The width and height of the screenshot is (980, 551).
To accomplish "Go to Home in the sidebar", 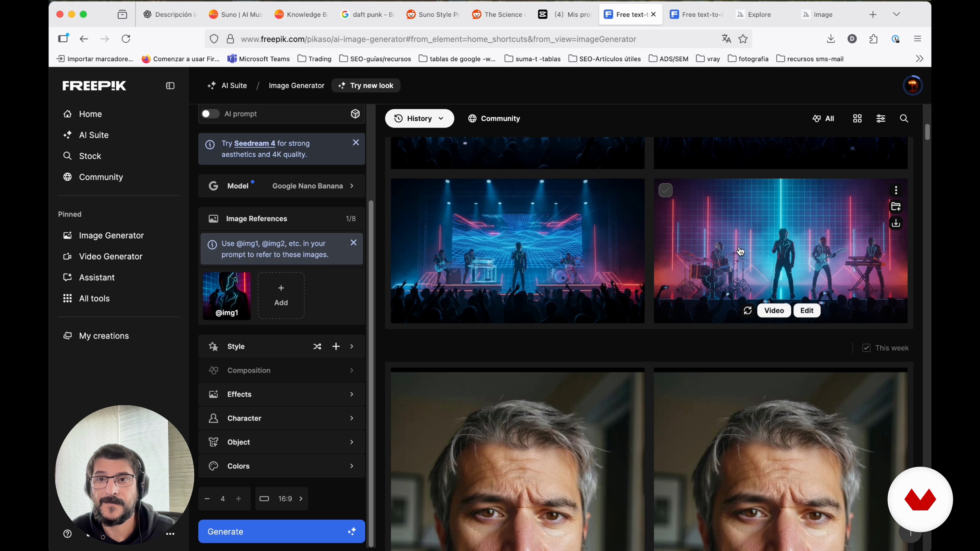I will (x=90, y=114).
